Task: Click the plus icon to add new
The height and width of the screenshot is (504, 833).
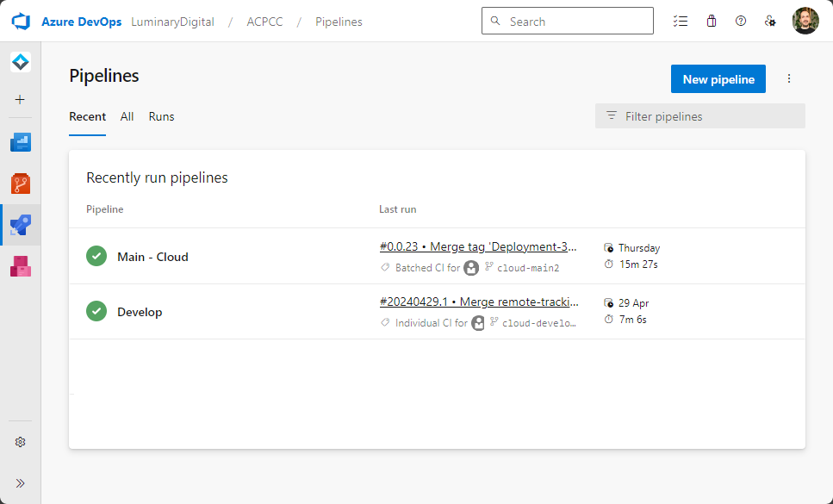Action: click(x=21, y=99)
